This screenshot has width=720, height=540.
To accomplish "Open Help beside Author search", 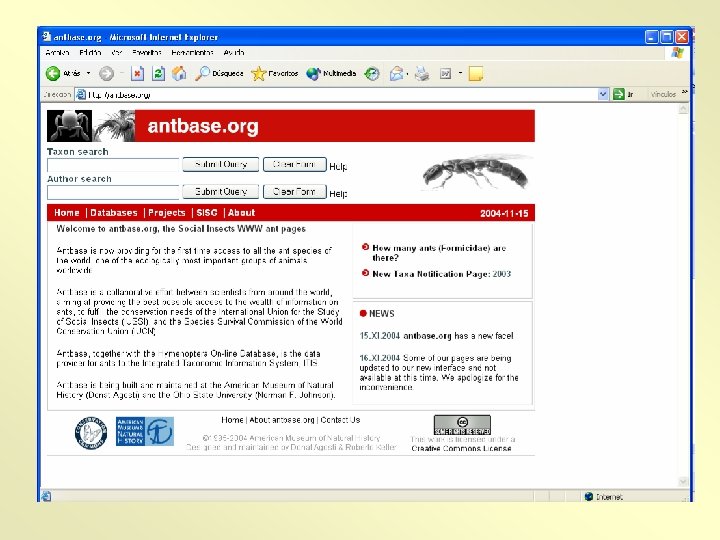I will click(x=338, y=194).
